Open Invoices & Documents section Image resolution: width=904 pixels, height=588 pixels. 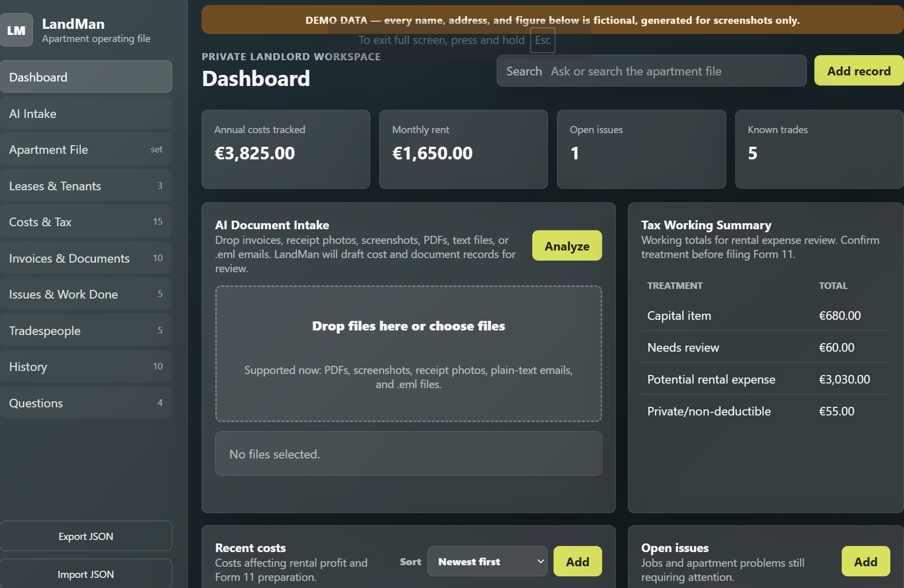pyautogui.click(x=86, y=258)
